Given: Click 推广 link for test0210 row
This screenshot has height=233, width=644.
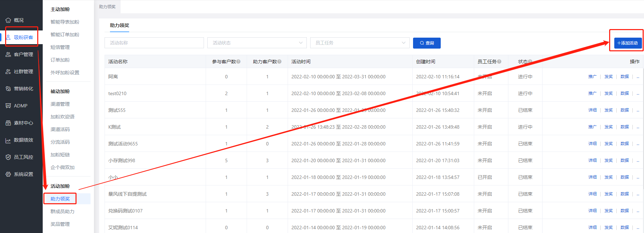Looking at the screenshot, I should click(592, 93).
